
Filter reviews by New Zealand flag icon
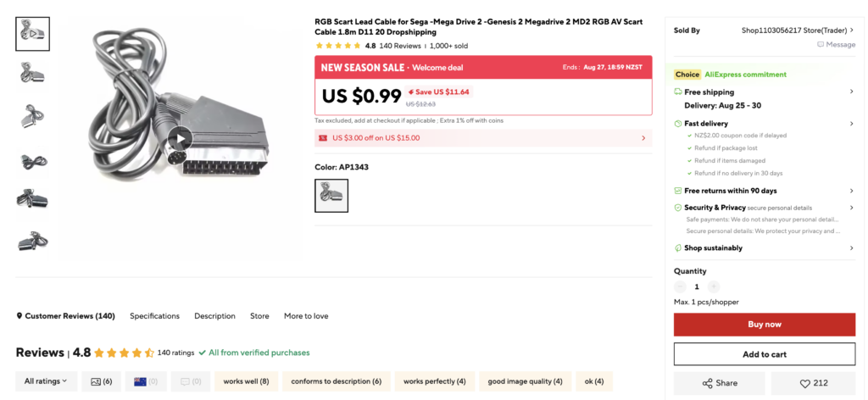(146, 381)
